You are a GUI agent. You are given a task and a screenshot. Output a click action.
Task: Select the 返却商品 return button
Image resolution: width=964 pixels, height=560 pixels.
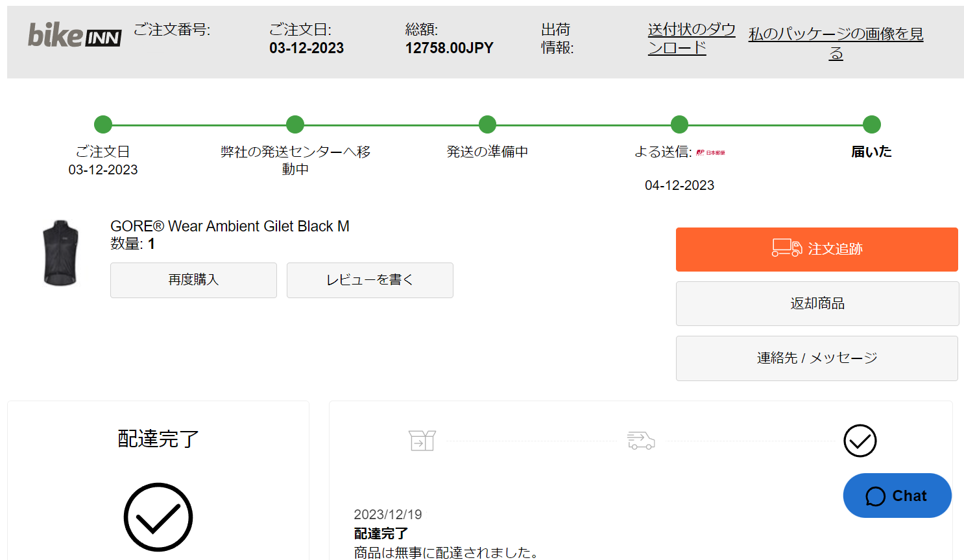(817, 303)
